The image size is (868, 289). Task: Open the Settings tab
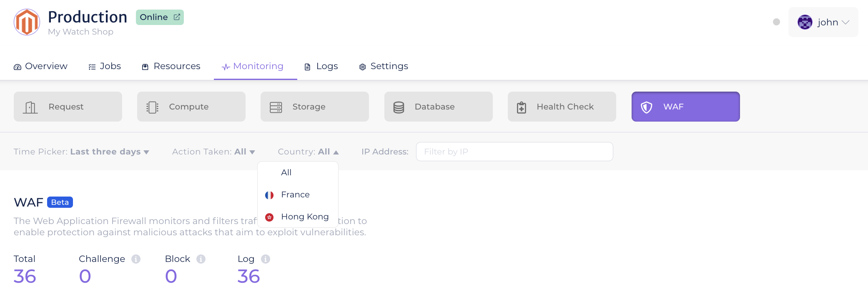tap(384, 66)
